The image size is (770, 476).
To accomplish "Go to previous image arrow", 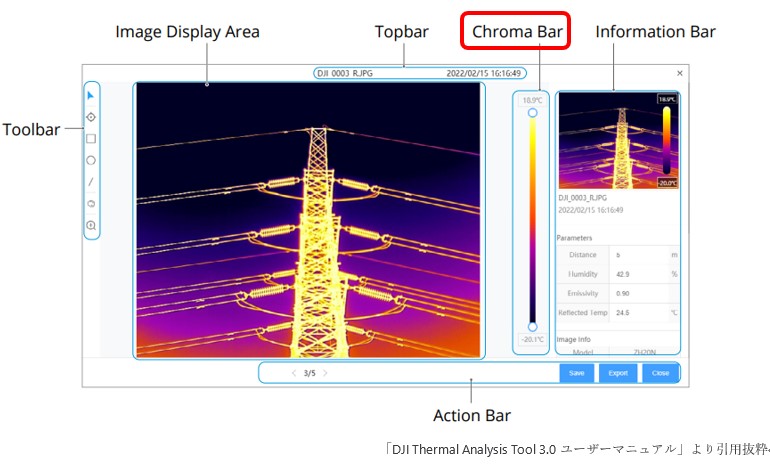I will (x=294, y=373).
